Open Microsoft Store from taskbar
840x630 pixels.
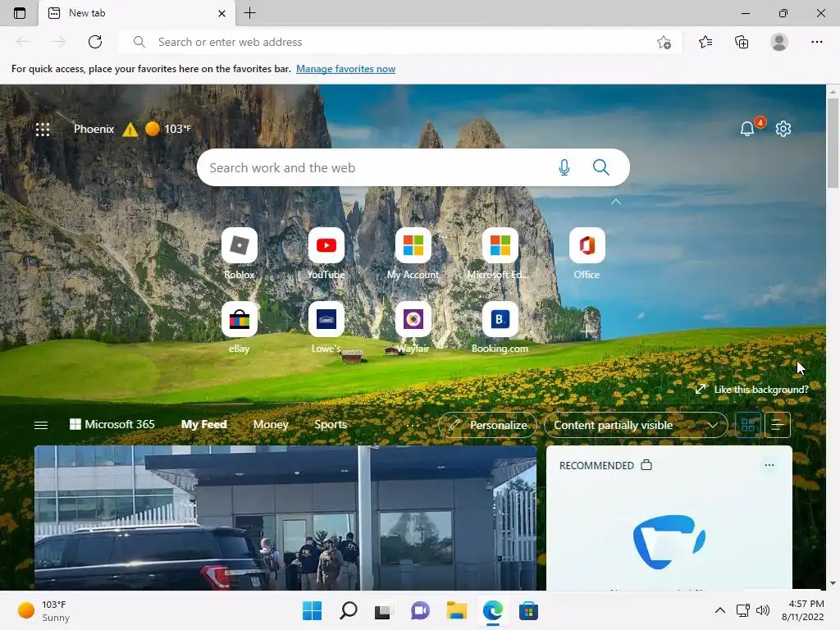[528, 610]
